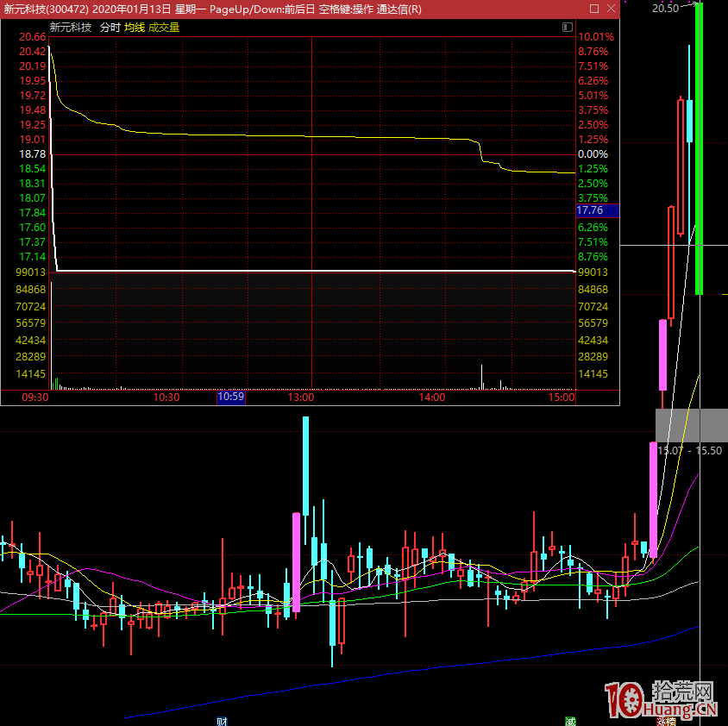728x726 pixels.
Task: Click the 8.76% label at the top of the right axis
Action: [593, 52]
